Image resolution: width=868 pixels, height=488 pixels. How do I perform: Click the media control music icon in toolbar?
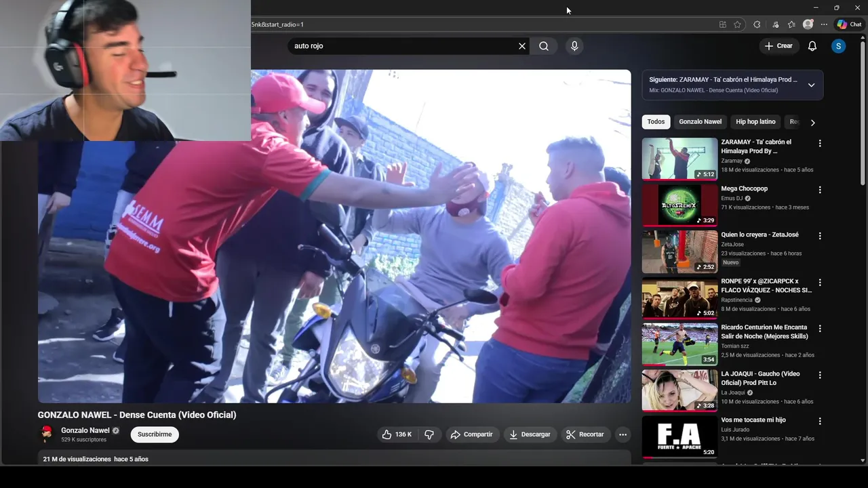pos(775,24)
